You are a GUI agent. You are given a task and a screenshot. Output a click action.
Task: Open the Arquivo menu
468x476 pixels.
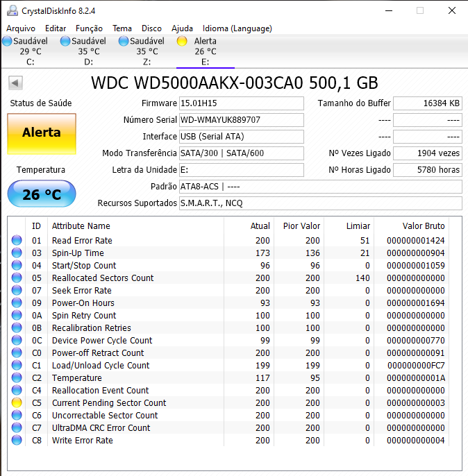21,28
